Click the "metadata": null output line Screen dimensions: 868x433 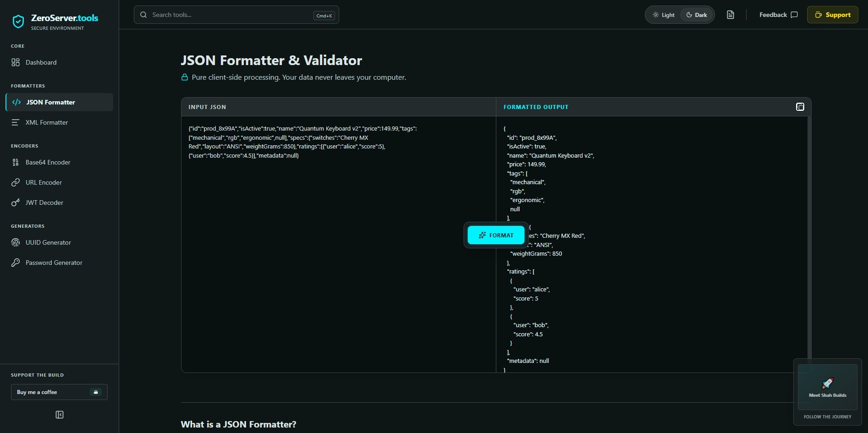click(x=528, y=361)
